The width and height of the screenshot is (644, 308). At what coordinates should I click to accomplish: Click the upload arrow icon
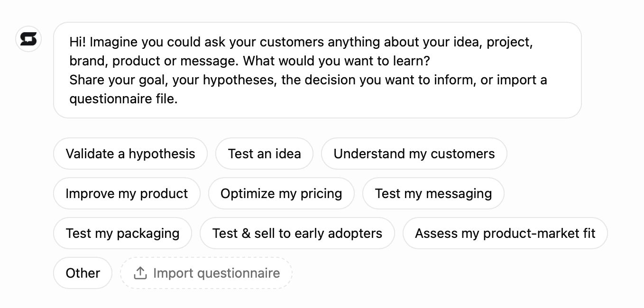[x=140, y=273]
